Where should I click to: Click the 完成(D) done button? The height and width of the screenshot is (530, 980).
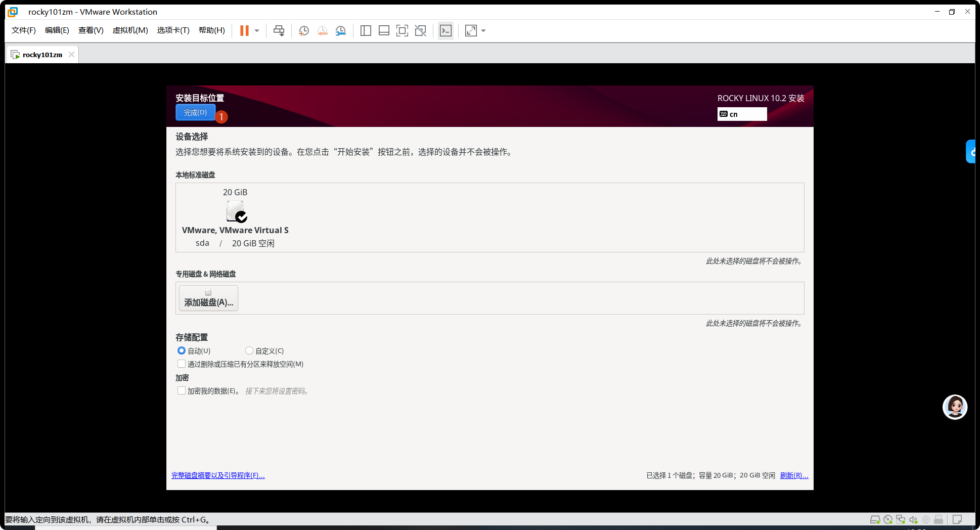tap(196, 112)
